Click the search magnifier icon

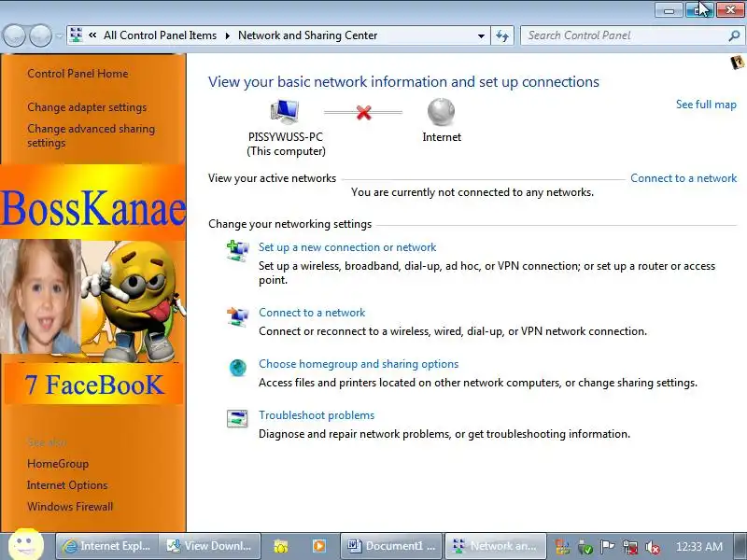734,35
